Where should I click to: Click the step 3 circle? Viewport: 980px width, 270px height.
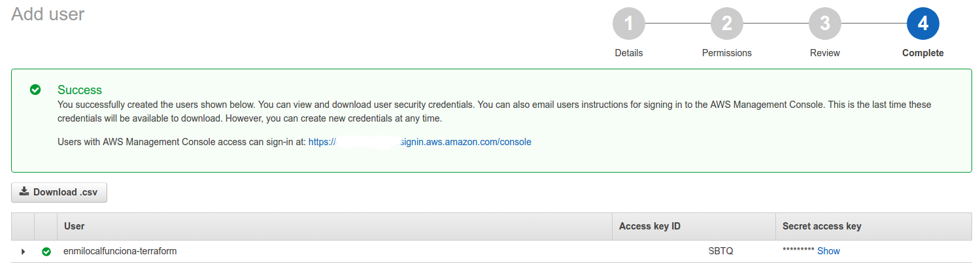pos(824,24)
